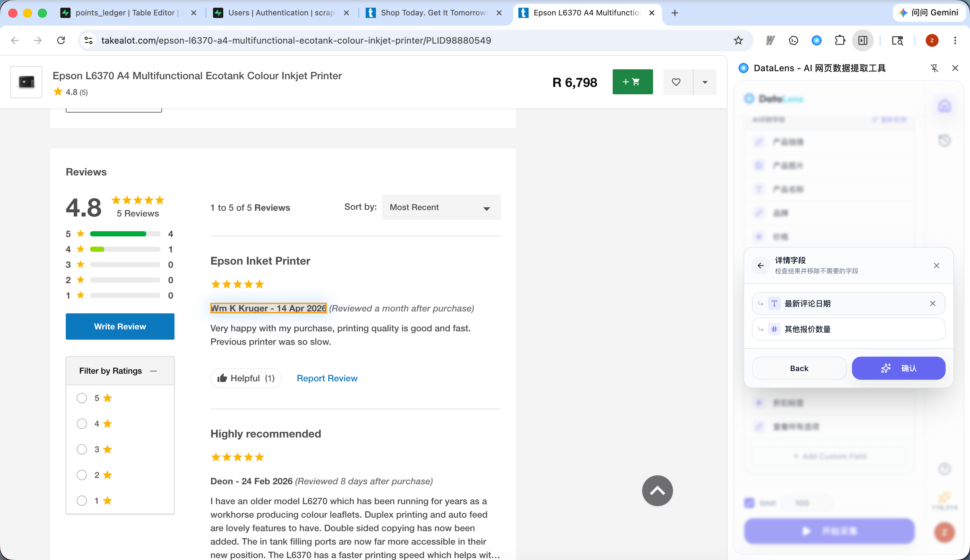This screenshot has width=970, height=560.
Task: View site information icon in address bar
Action: coord(89,40)
